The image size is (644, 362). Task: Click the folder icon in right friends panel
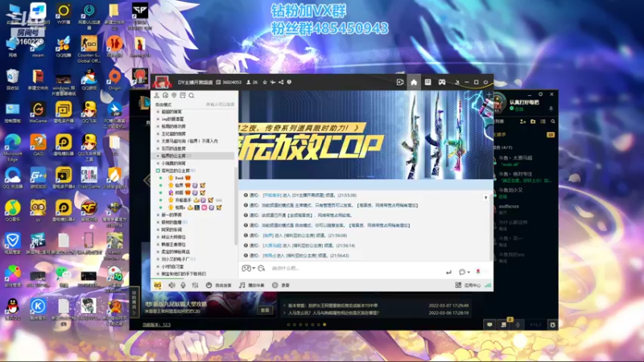click(x=533, y=121)
